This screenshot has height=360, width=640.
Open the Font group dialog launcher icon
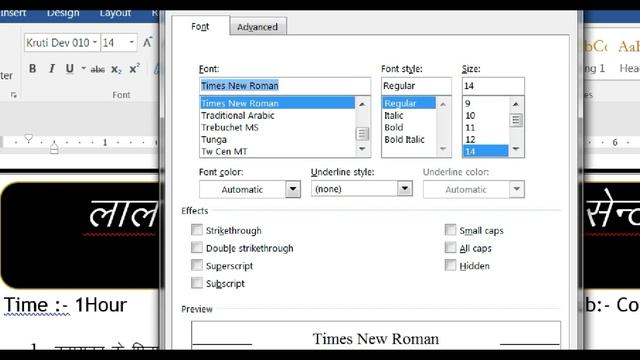coord(14,95)
